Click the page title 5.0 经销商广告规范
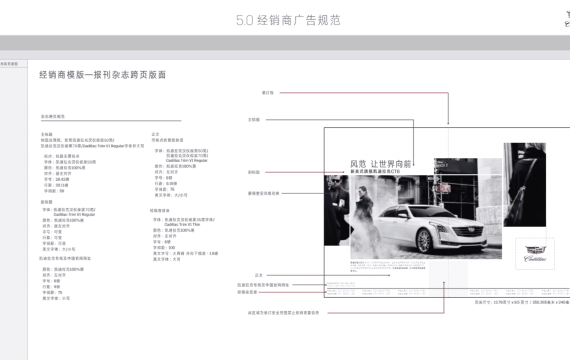The image size is (570, 360). coord(288,20)
